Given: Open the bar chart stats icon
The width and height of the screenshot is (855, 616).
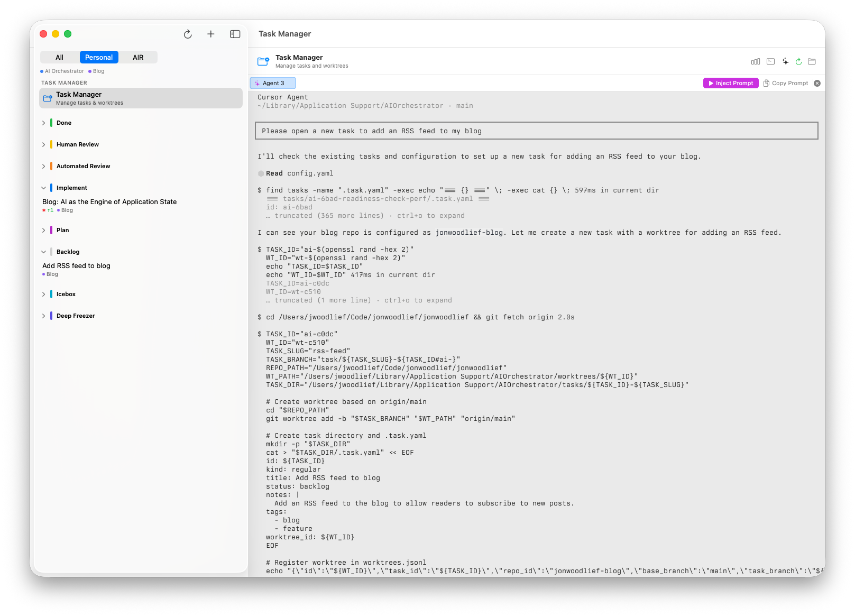Looking at the screenshot, I should pos(756,62).
